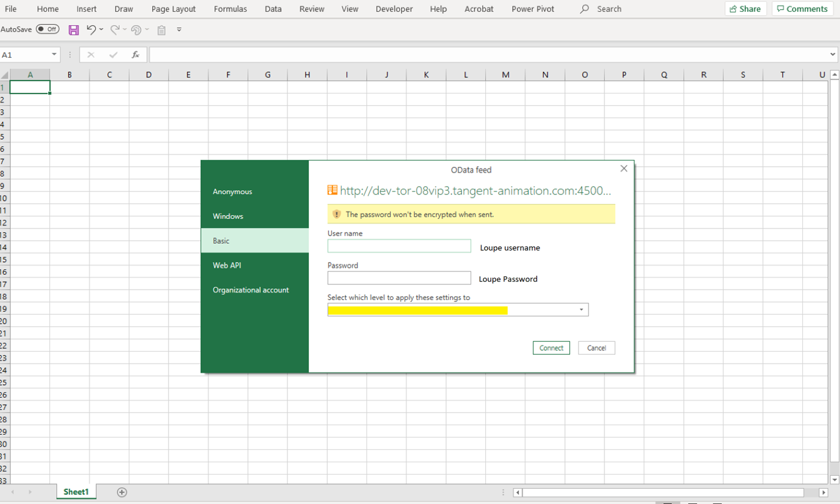Click the Save icon in quick access toolbar
The height and width of the screenshot is (504, 840).
[73, 30]
